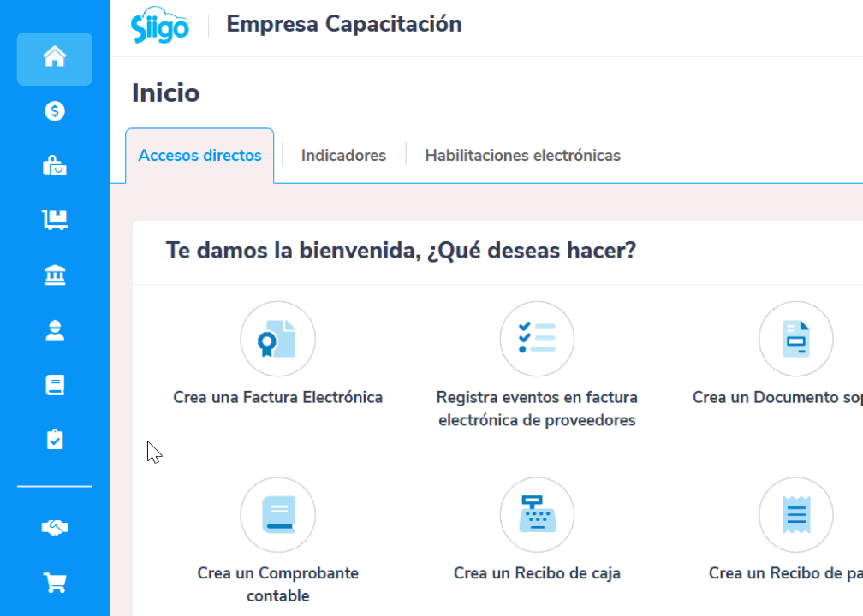Click the clipboard checkmark icon in the sidebar
This screenshot has height=616, width=863.
55,440
